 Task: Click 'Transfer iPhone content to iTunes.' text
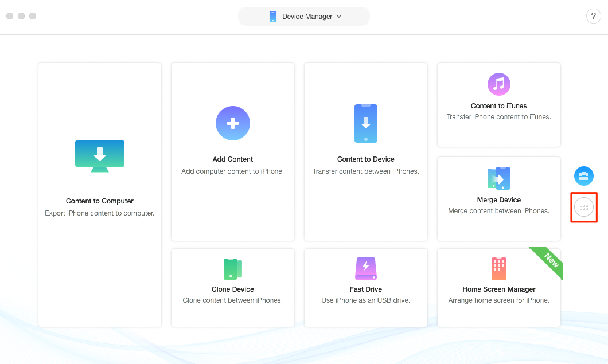click(498, 117)
